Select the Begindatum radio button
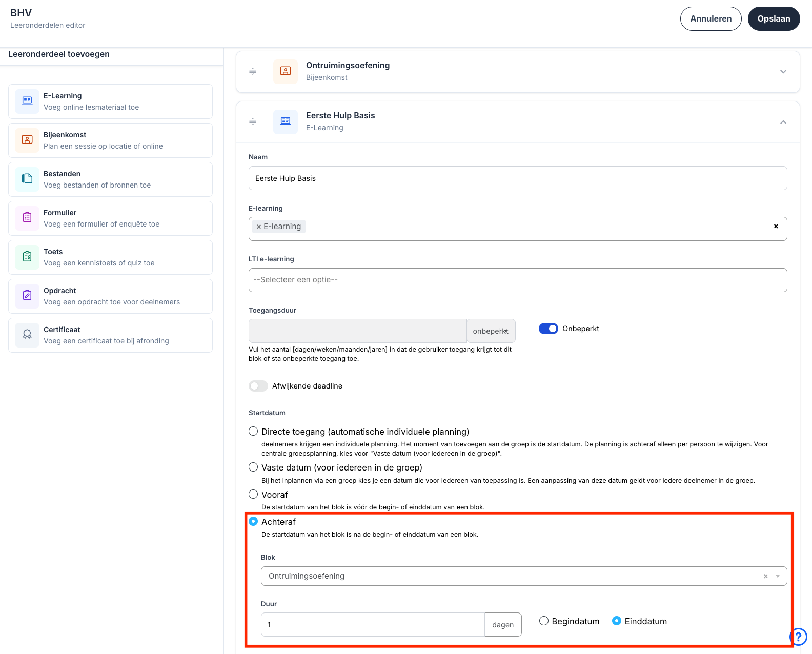 click(x=544, y=621)
